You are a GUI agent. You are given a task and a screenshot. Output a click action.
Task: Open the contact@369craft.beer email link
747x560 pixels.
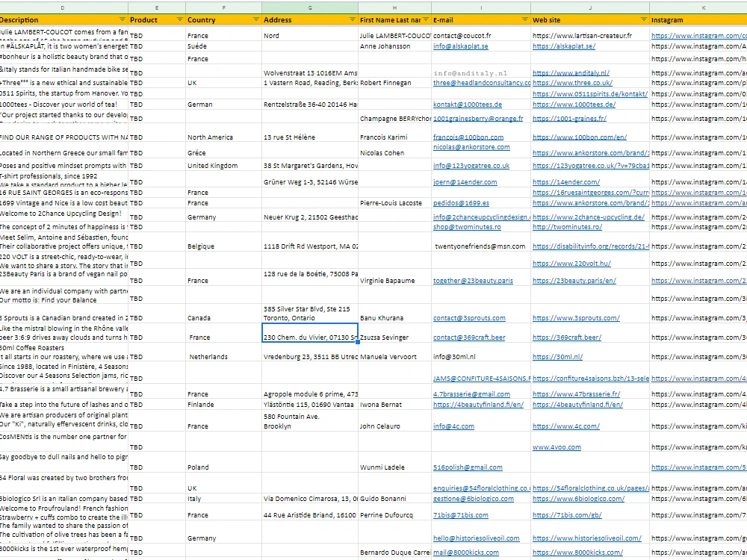pos(469,337)
